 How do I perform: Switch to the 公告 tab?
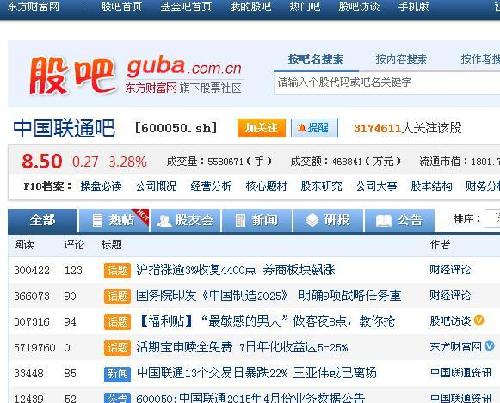coord(400,220)
